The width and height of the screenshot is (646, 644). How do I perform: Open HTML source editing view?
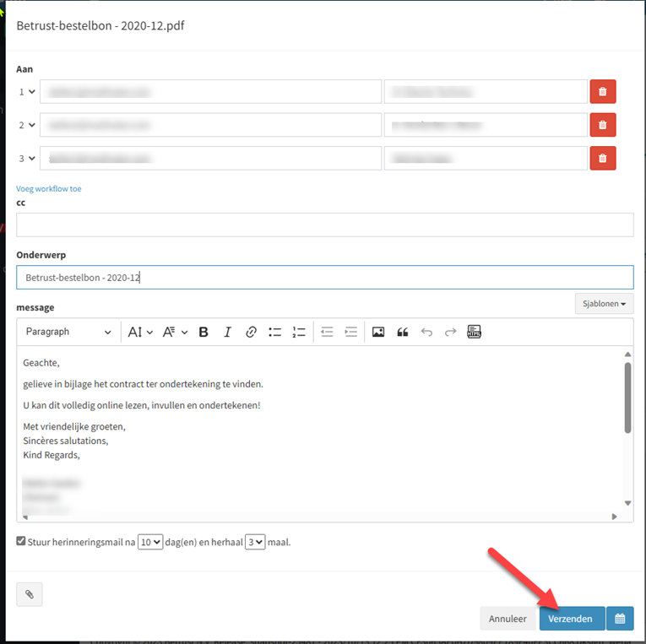click(x=475, y=332)
